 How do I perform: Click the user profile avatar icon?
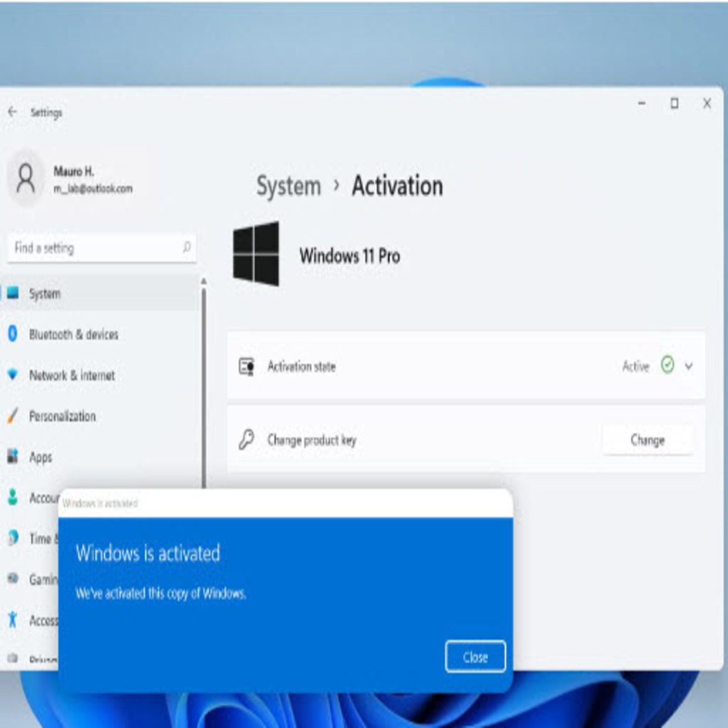(26, 179)
